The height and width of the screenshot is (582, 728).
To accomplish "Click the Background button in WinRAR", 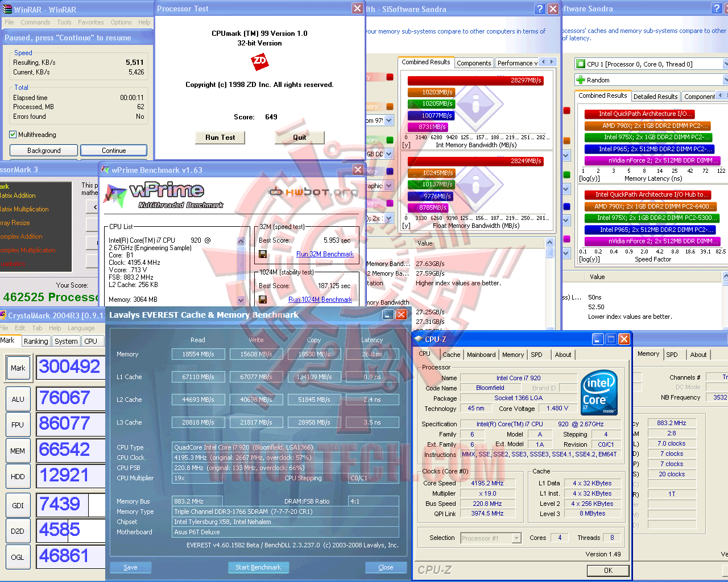I will [44, 151].
